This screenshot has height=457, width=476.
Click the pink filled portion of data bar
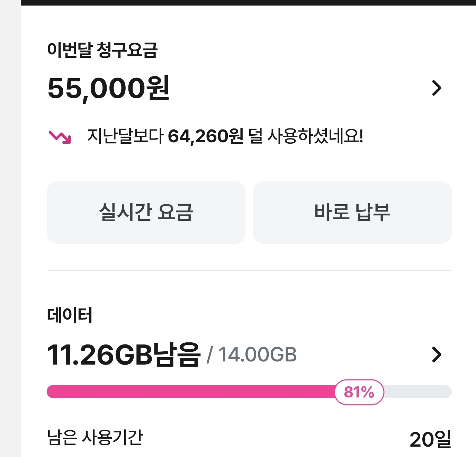point(190,392)
